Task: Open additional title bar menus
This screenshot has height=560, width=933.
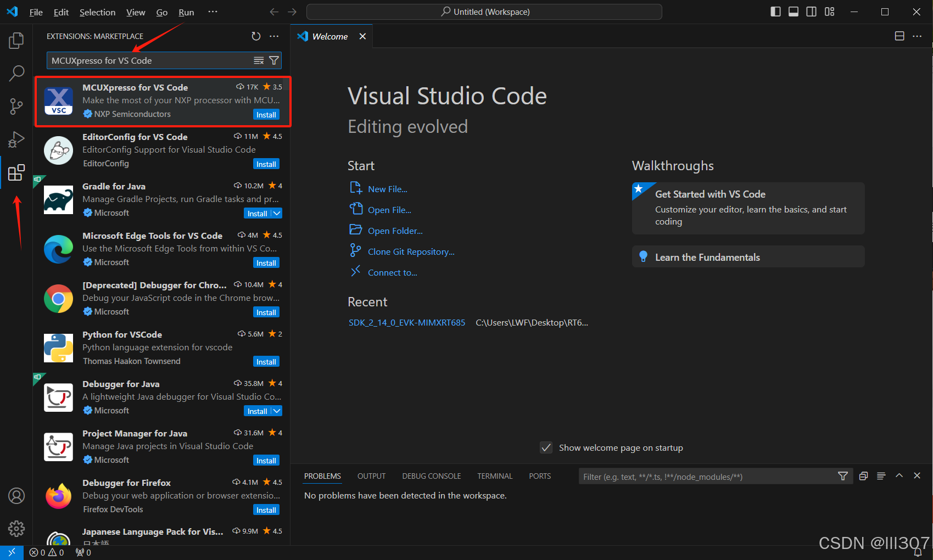Action: 213,12
